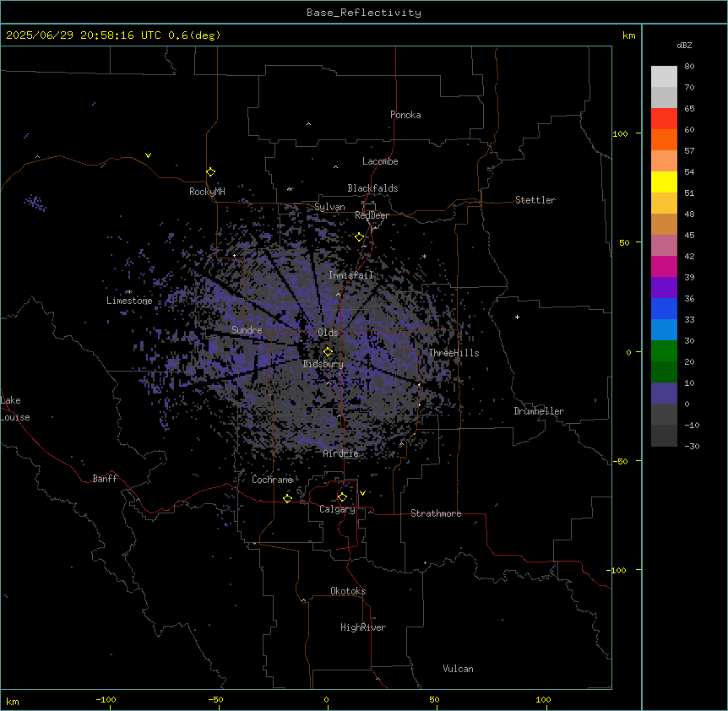Click the Didsbury town label
The height and width of the screenshot is (711, 728).
click(323, 364)
